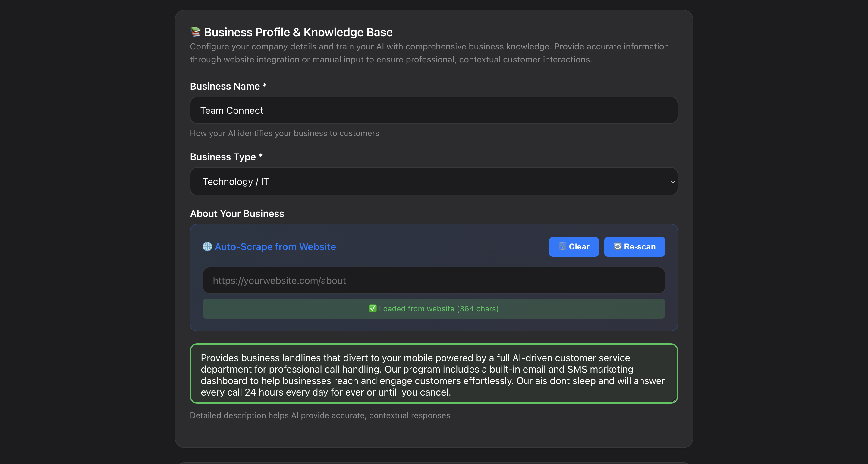This screenshot has width=868, height=464.
Task: Click the Re-scan button
Action: (x=634, y=246)
